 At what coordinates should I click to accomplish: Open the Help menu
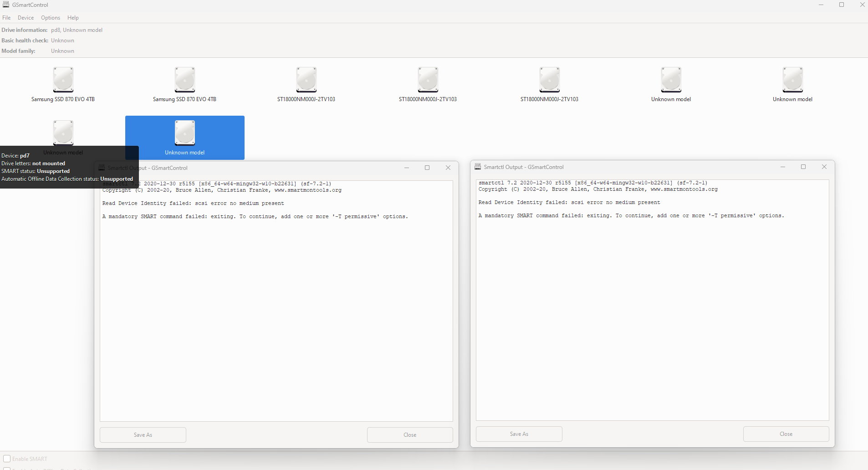[73, 18]
